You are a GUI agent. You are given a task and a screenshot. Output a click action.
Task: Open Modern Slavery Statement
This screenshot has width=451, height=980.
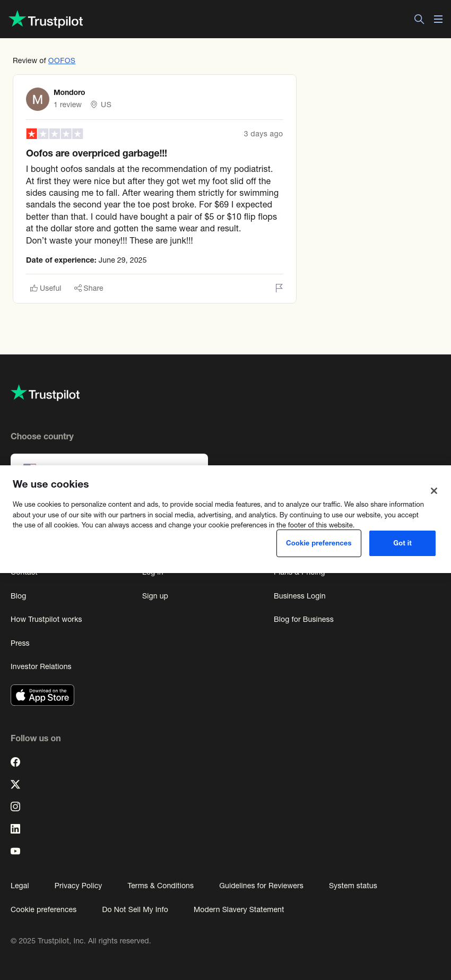pyautogui.click(x=239, y=909)
